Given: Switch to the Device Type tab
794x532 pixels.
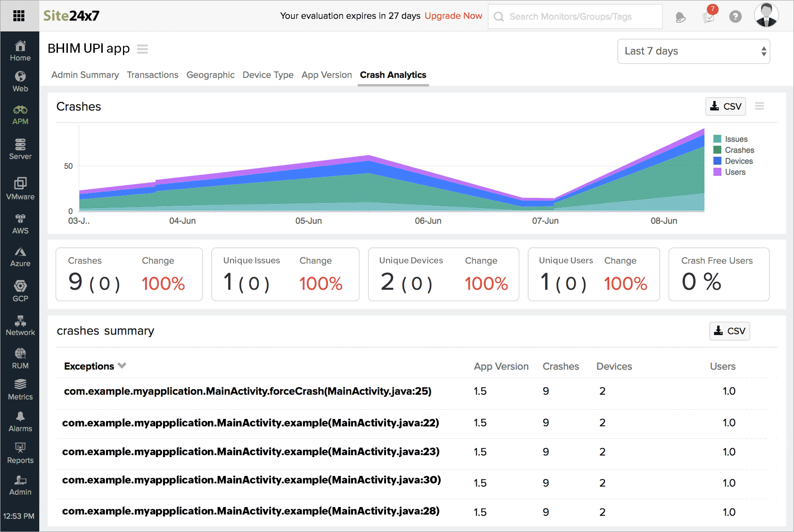Looking at the screenshot, I should pyautogui.click(x=268, y=74).
